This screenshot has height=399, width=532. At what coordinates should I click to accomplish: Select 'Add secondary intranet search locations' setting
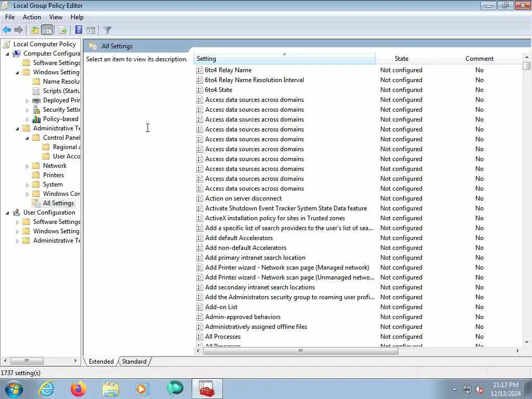[260, 287]
